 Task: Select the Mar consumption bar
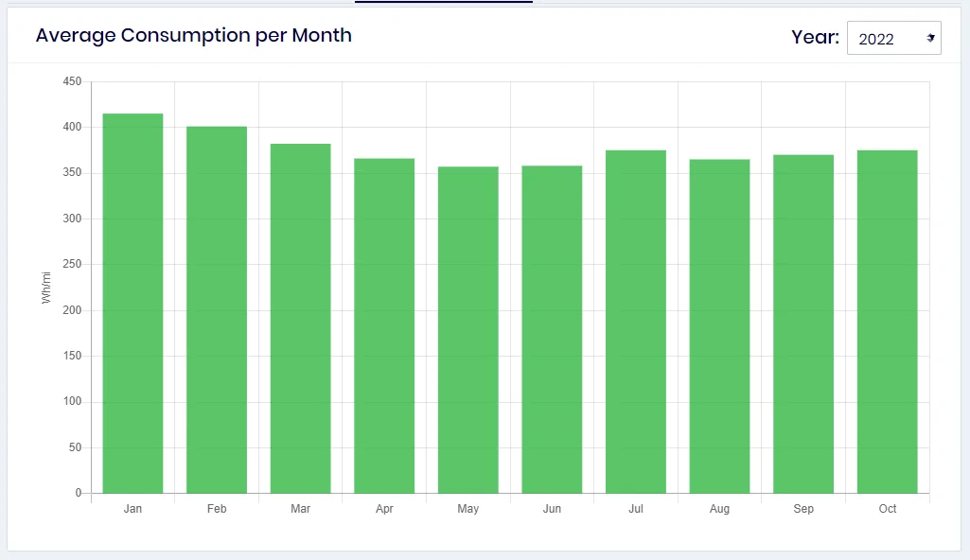coord(301,319)
